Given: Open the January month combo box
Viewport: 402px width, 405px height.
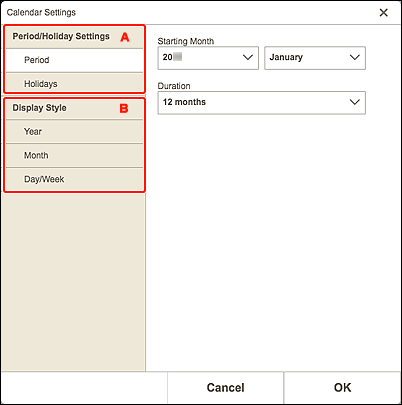Looking at the screenshot, I should click(315, 58).
